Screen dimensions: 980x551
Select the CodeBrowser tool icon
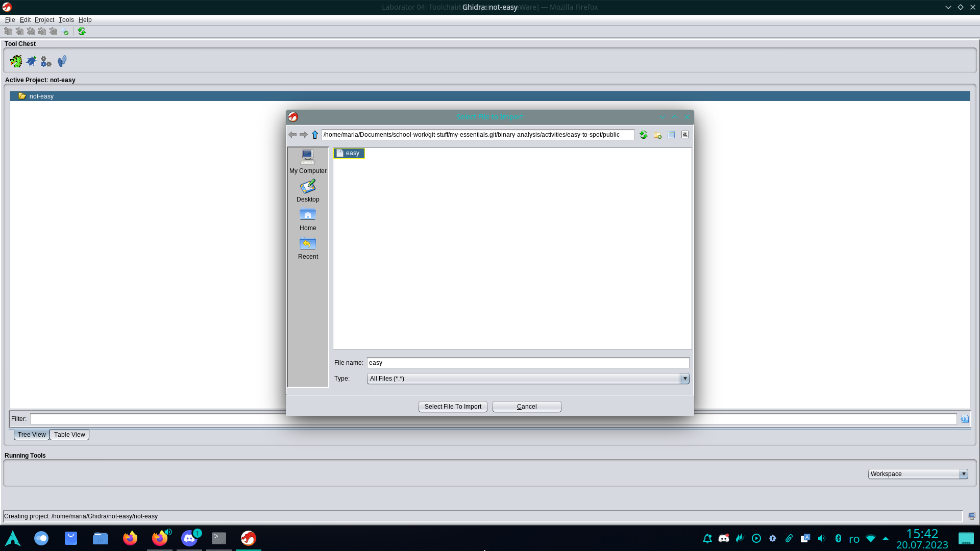coord(15,61)
